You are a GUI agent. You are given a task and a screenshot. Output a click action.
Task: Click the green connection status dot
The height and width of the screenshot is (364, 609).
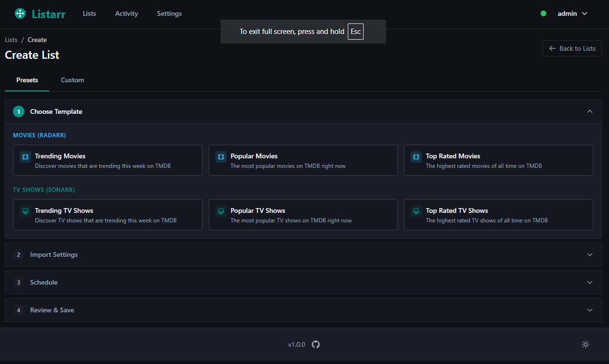coord(543,13)
